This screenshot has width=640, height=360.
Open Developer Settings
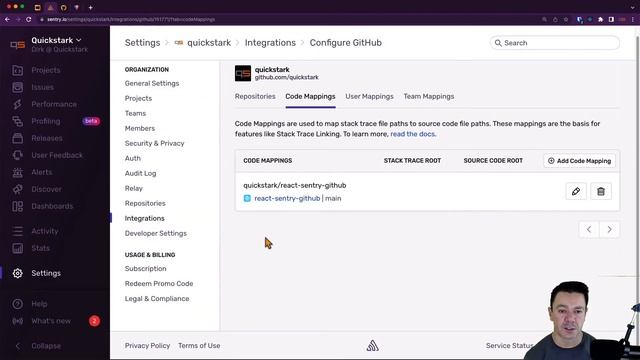(x=156, y=233)
